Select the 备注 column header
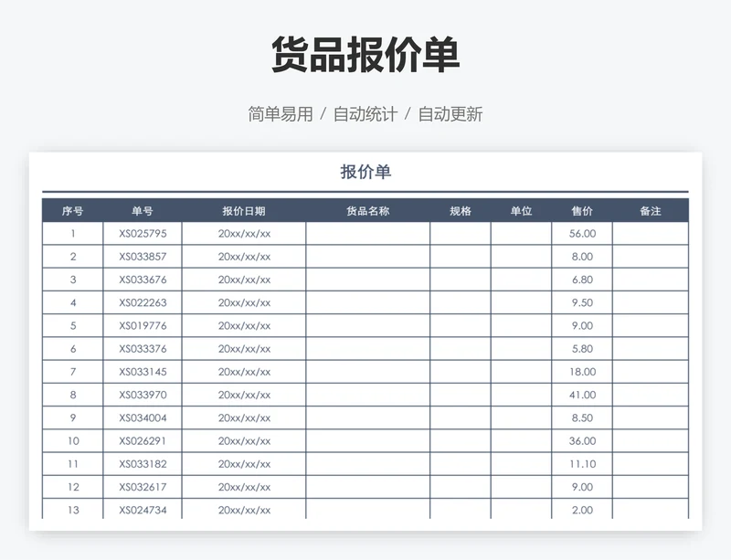This screenshot has width=731, height=560. click(651, 211)
